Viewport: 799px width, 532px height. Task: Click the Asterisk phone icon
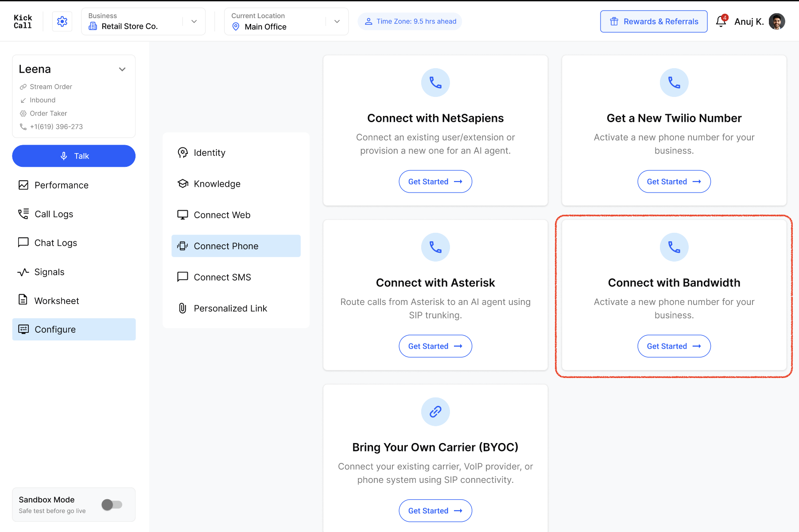435,247
